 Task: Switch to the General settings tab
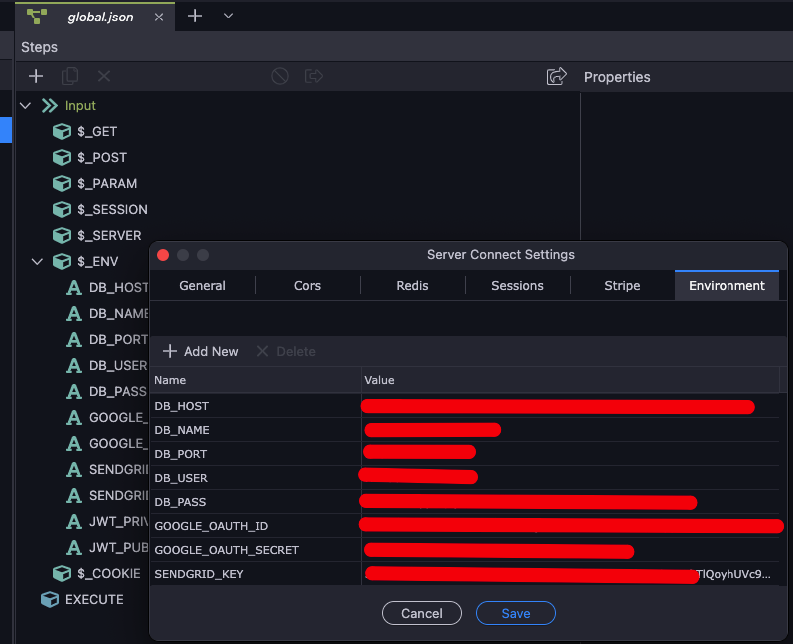point(202,286)
